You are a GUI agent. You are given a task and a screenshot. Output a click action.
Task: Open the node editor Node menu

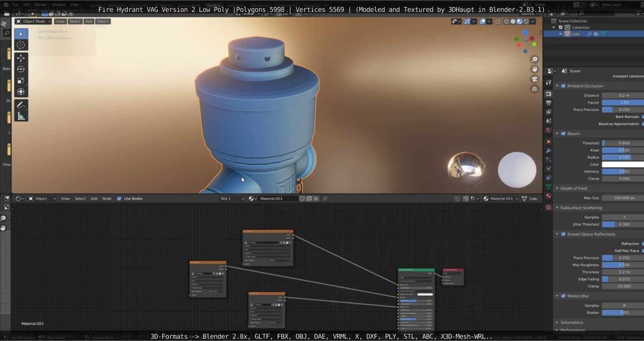107,199
